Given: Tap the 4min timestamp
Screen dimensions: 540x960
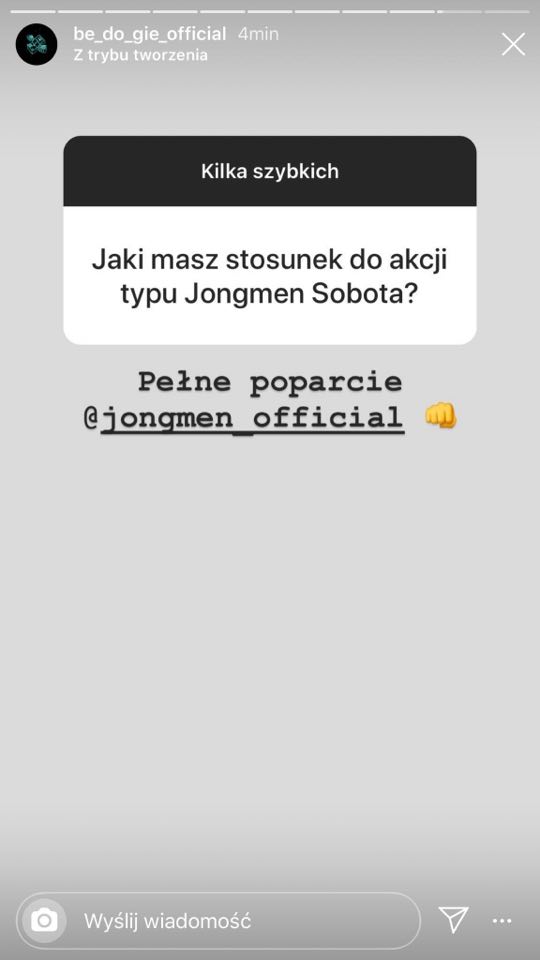Looking at the screenshot, I should (258, 34).
